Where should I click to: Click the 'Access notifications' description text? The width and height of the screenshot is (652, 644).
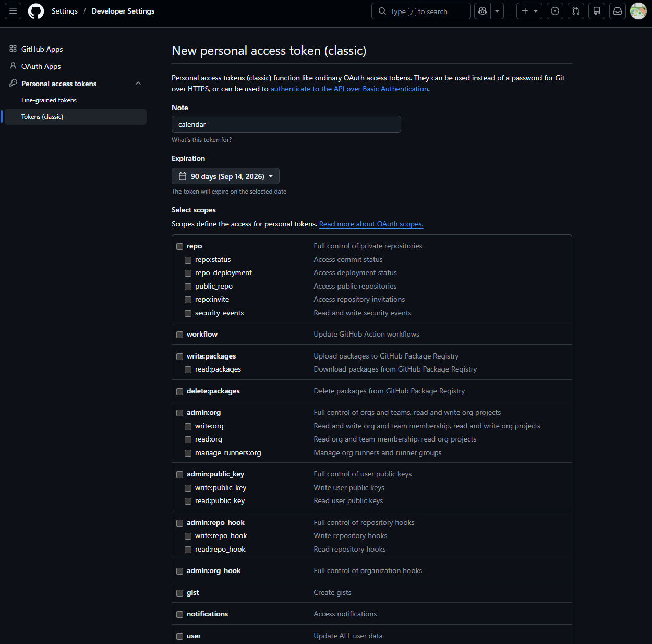tap(345, 614)
